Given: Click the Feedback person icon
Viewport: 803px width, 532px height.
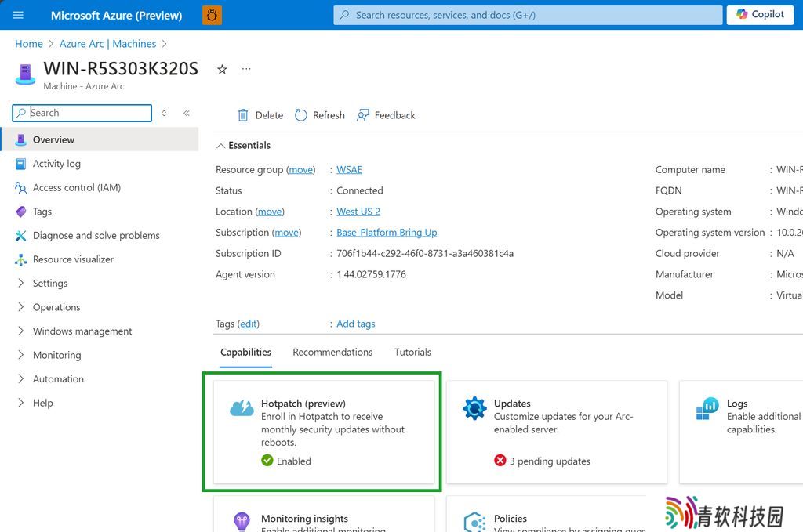Looking at the screenshot, I should [362, 115].
